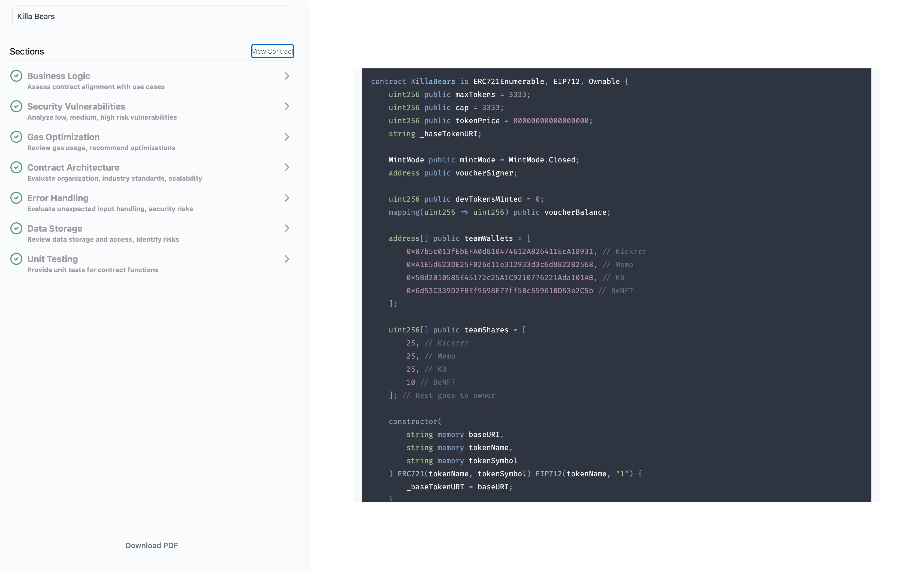Viewport: 924px width, 570px height.
Task: Click 'Evaluate unexpected input handling, security risks' text
Action: (x=110, y=209)
